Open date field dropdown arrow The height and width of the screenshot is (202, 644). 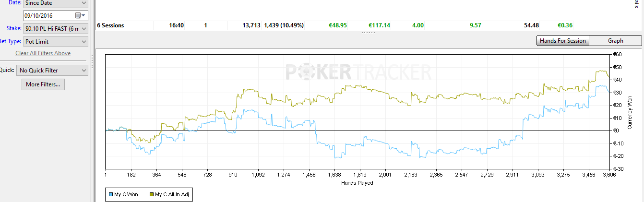coord(83,16)
